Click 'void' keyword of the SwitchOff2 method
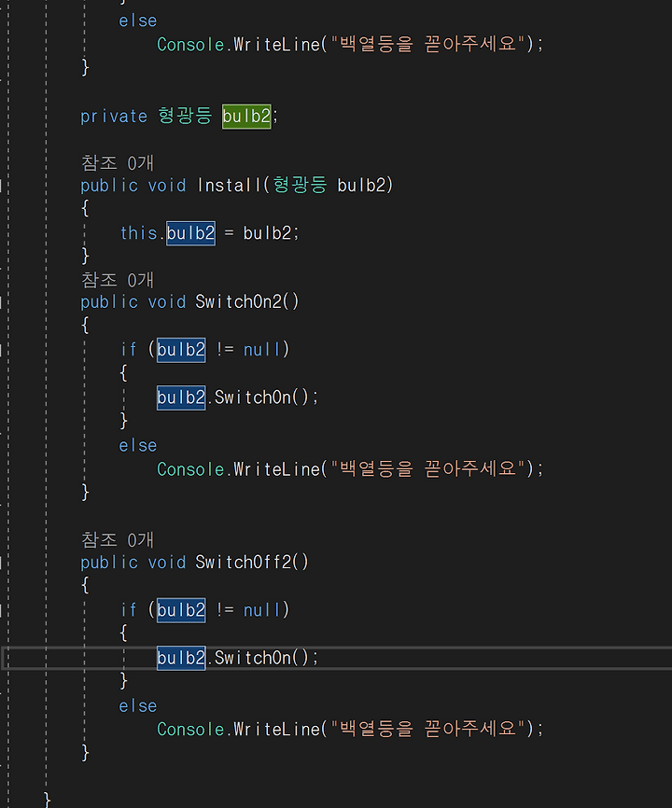Image resolution: width=672 pixels, height=808 pixels. coord(166,562)
